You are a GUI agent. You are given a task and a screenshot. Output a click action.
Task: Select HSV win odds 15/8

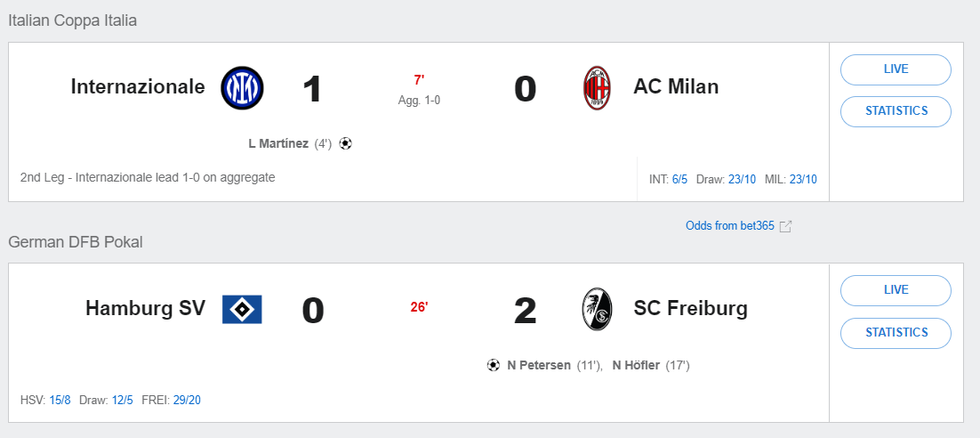point(60,400)
